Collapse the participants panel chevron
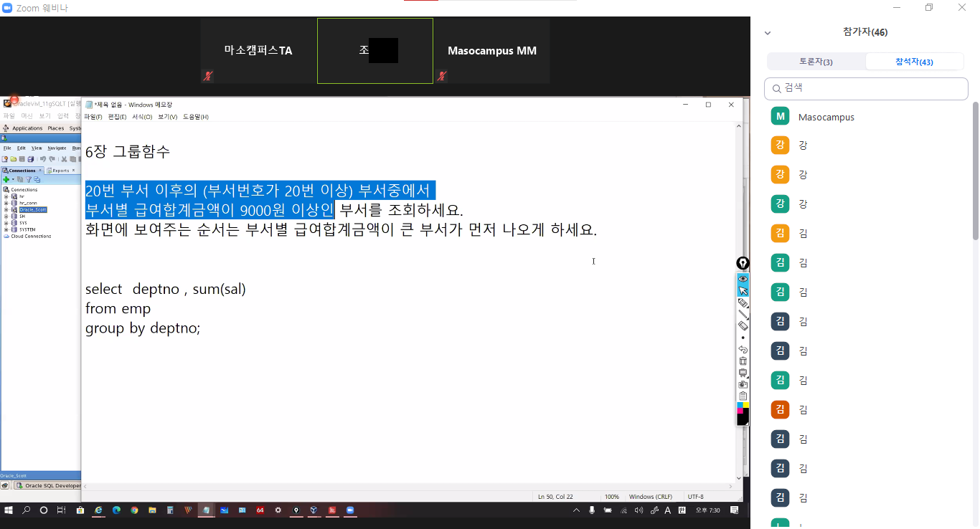Screen dimensions: 980x529 coord(768,33)
